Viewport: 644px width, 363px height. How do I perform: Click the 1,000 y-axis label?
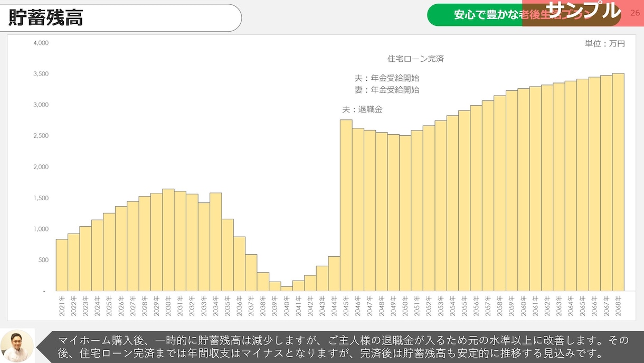(41, 229)
